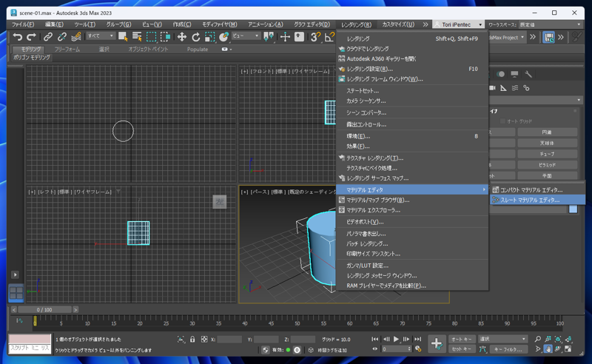Toggle the window/crossing selection mode
Viewport: 592px width, 364px height.
[165, 37]
